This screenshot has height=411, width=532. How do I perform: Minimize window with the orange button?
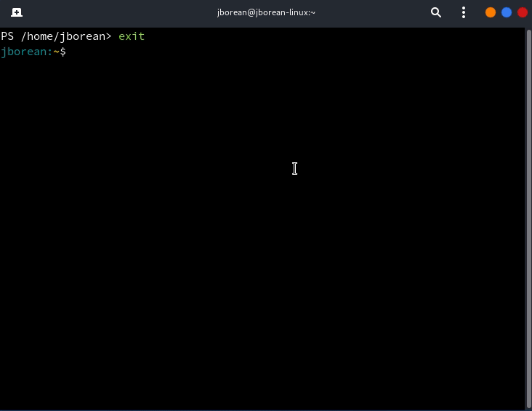[491, 12]
